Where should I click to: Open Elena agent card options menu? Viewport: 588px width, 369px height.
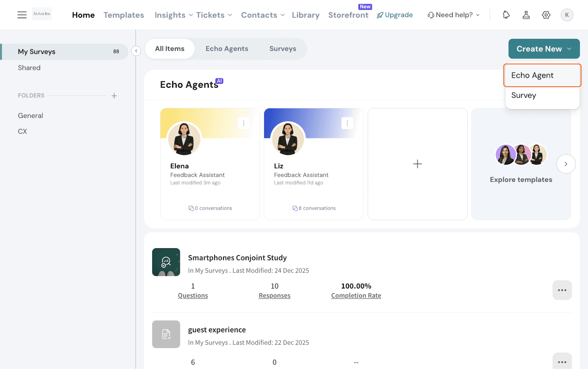tap(243, 123)
